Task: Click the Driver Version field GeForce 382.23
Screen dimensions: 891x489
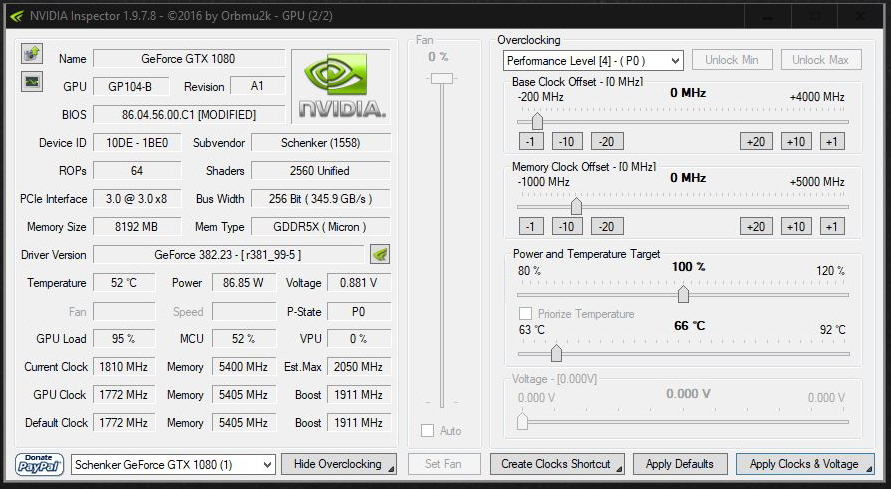Action: [228, 255]
